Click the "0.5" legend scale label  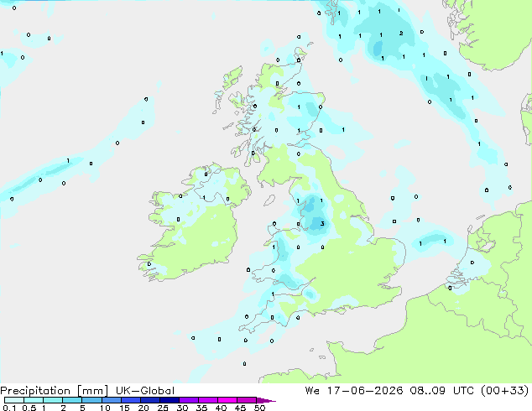[29, 408]
